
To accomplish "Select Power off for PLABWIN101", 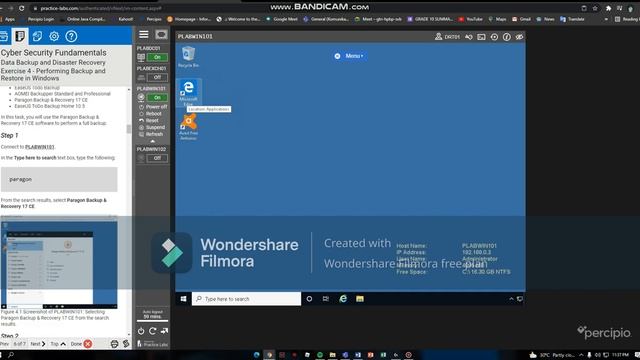I will pos(153,107).
